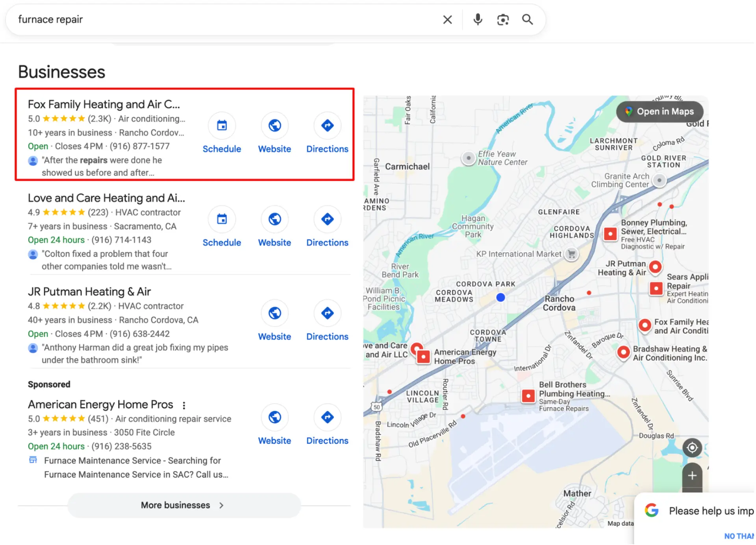Image resolution: width=756 pixels, height=545 pixels.
Task: Click Bell Brothers Plumbing map pin
Action: 528,396
